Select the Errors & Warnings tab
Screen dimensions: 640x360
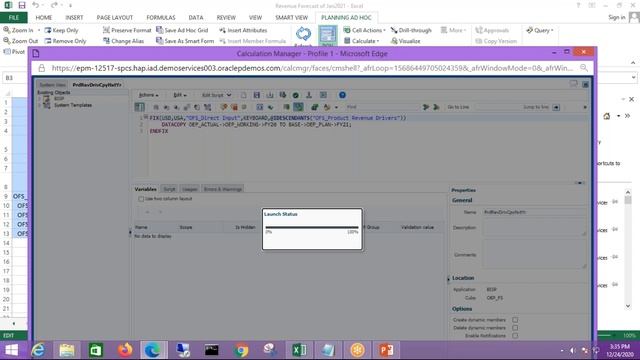(222, 189)
